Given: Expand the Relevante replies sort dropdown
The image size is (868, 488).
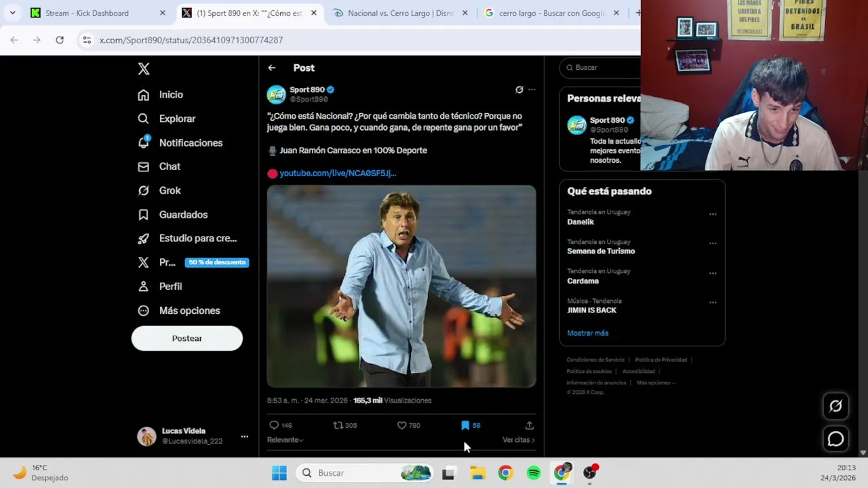Looking at the screenshot, I should [x=285, y=440].
